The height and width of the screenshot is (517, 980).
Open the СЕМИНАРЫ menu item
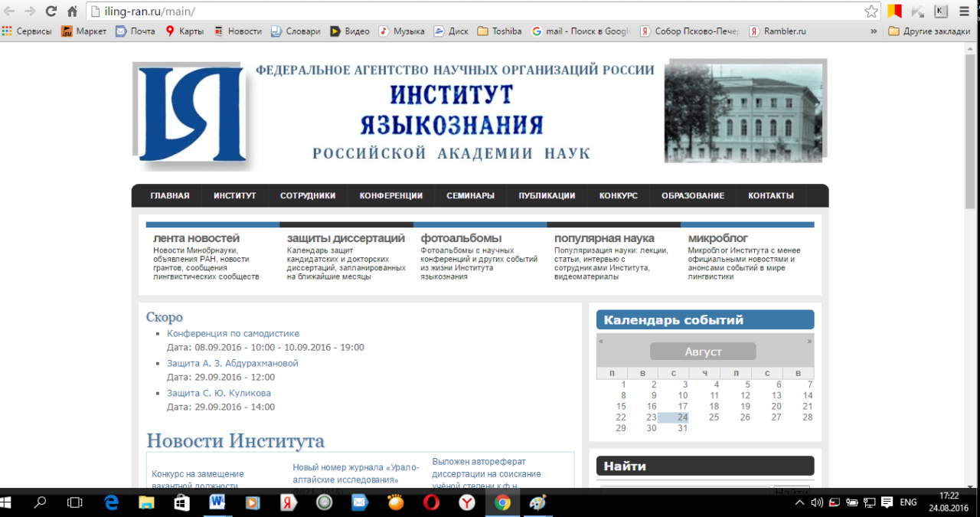(471, 195)
